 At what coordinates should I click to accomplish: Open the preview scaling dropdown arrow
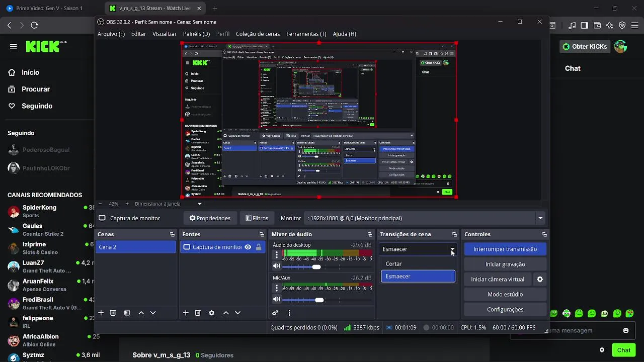(x=200, y=204)
